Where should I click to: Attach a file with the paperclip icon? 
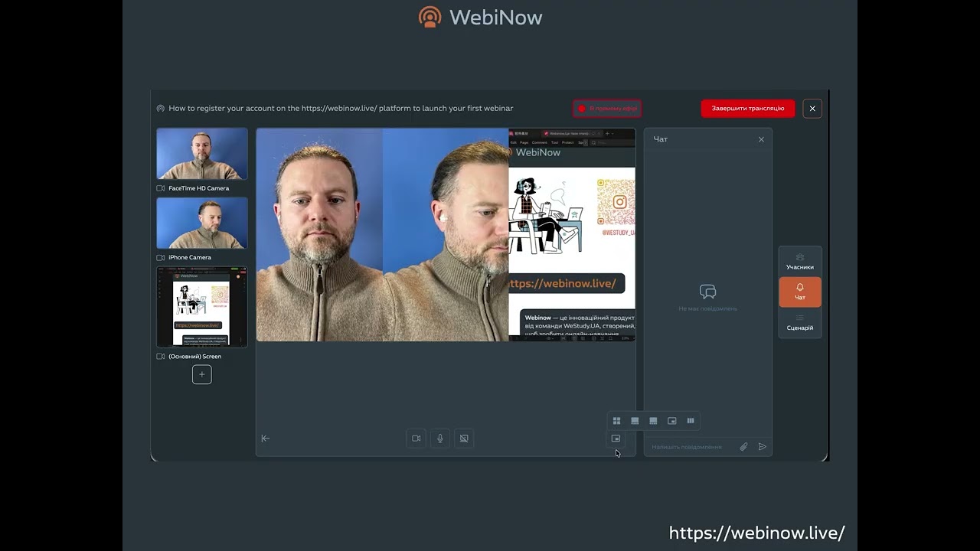coord(743,447)
